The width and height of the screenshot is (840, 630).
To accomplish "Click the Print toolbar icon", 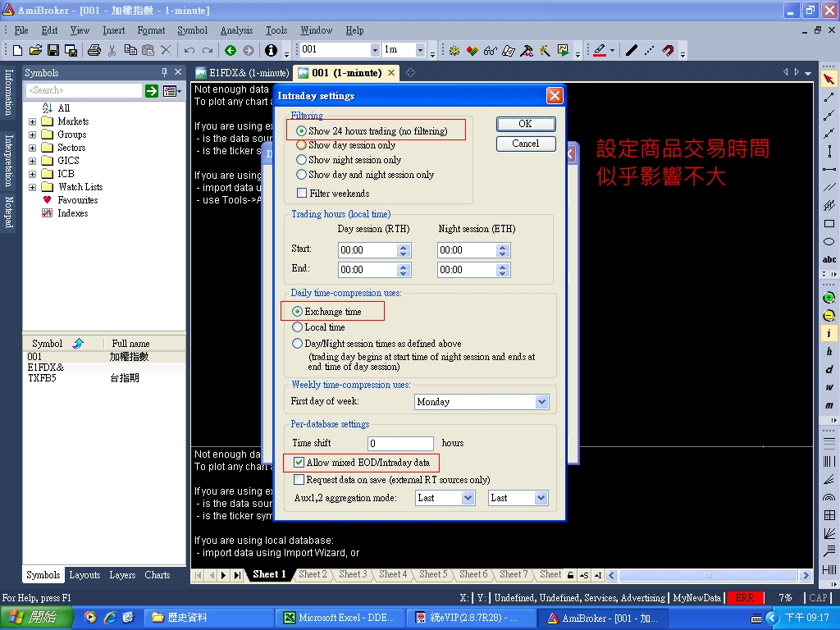I will tap(94, 50).
